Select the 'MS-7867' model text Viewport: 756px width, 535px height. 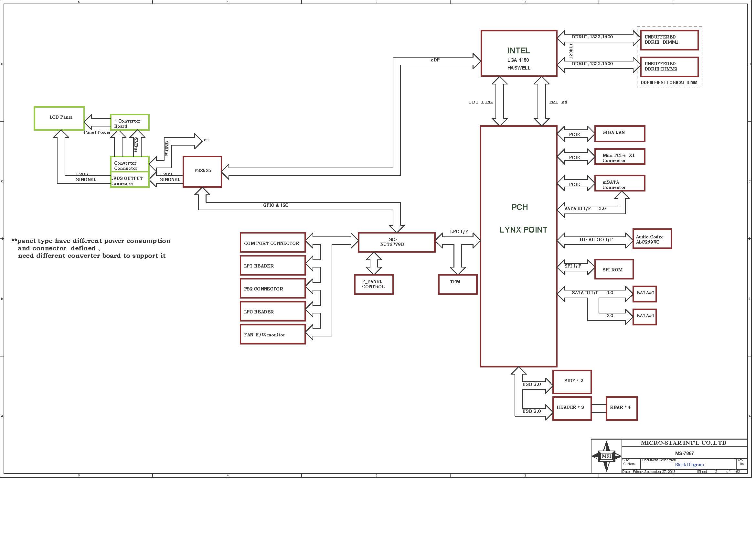coord(684,453)
